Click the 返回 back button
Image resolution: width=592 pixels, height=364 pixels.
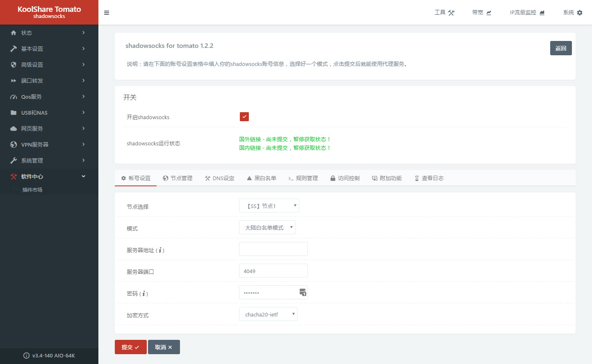560,48
